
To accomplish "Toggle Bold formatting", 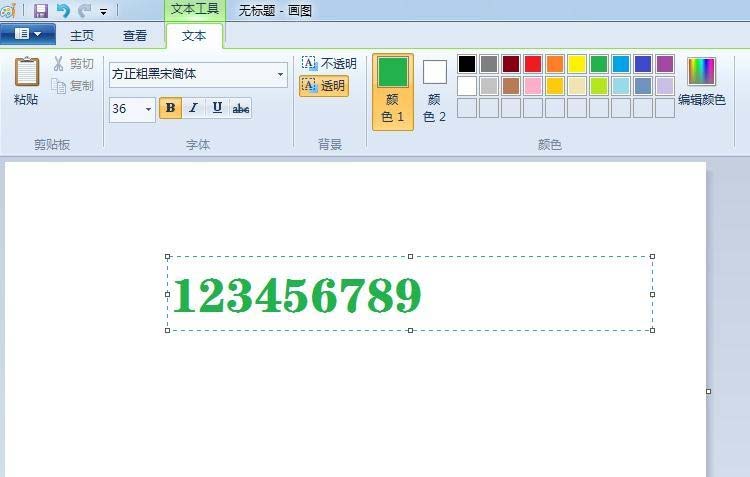I will click(170, 108).
